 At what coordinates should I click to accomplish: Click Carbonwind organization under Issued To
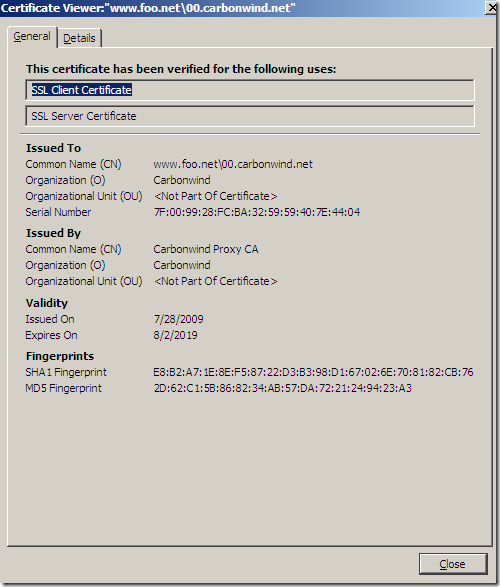182,180
